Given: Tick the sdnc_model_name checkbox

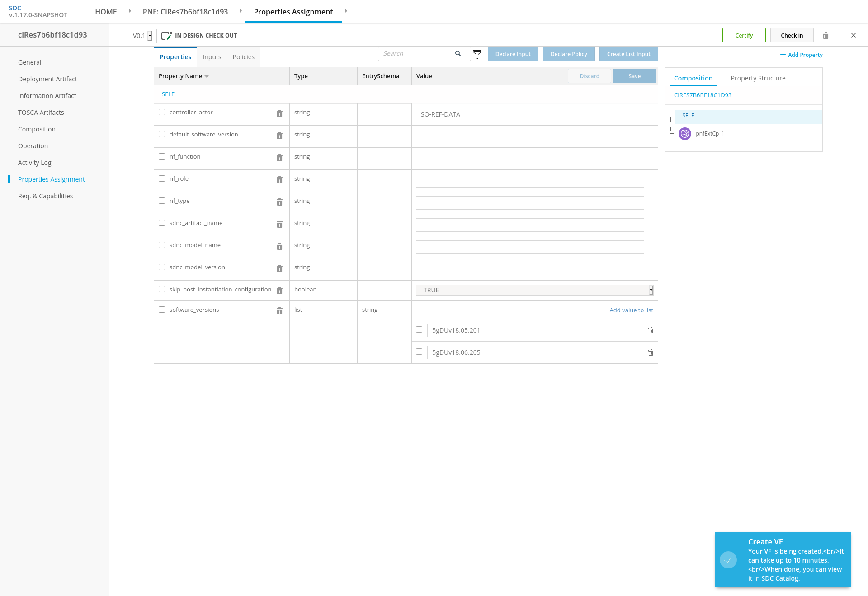Looking at the screenshot, I should coord(162,245).
